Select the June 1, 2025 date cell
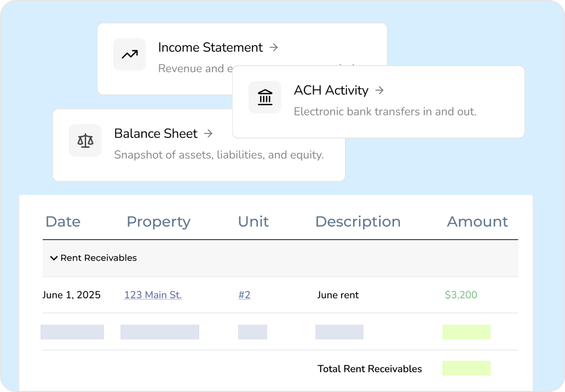Viewport: 565px width, 392px height. [x=71, y=295]
